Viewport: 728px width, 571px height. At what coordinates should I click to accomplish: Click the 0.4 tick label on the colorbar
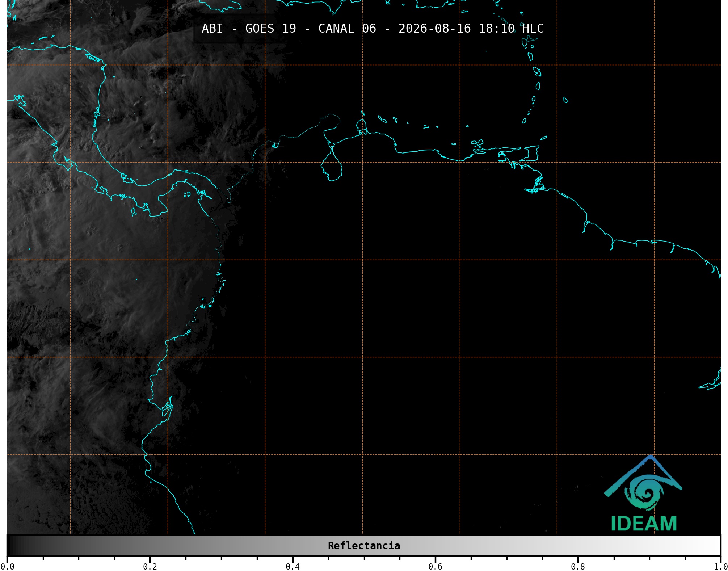point(293,566)
